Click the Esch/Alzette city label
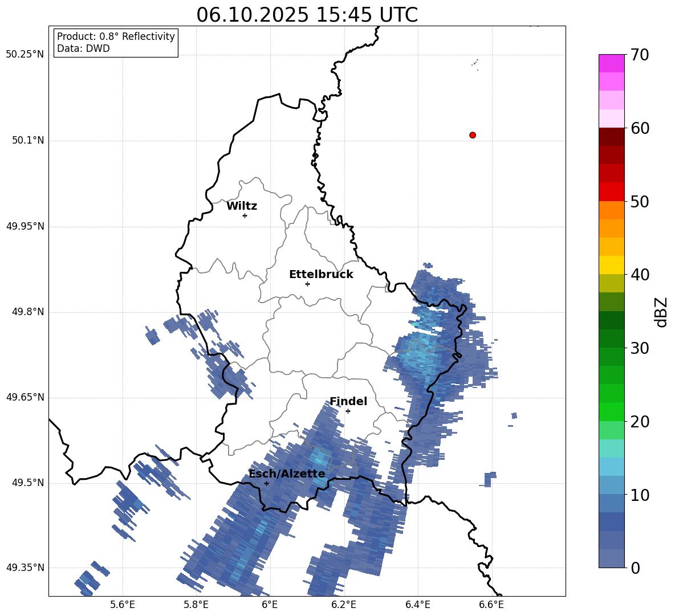675x616 pixels. pyautogui.click(x=287, y=474)
